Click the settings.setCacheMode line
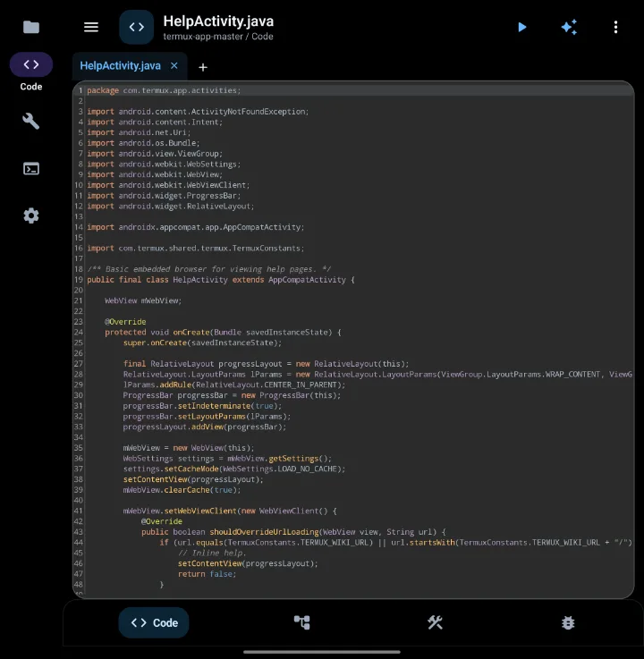 click(x=234, y=469)
